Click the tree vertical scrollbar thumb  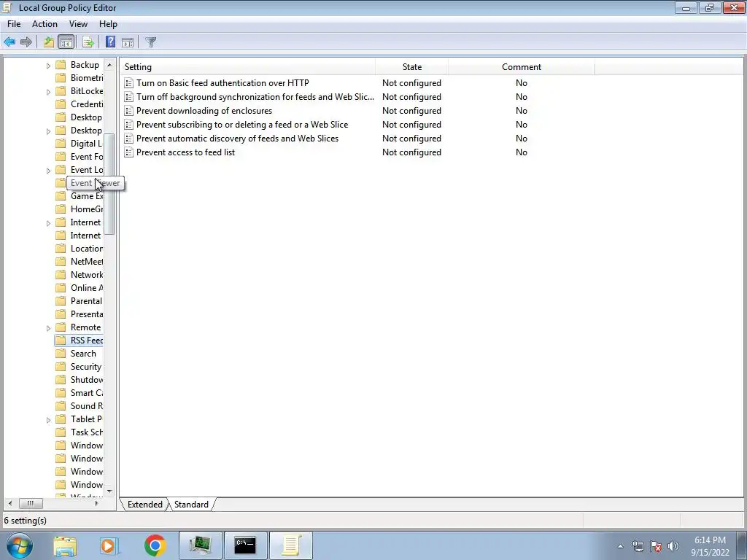pos(109,184)
